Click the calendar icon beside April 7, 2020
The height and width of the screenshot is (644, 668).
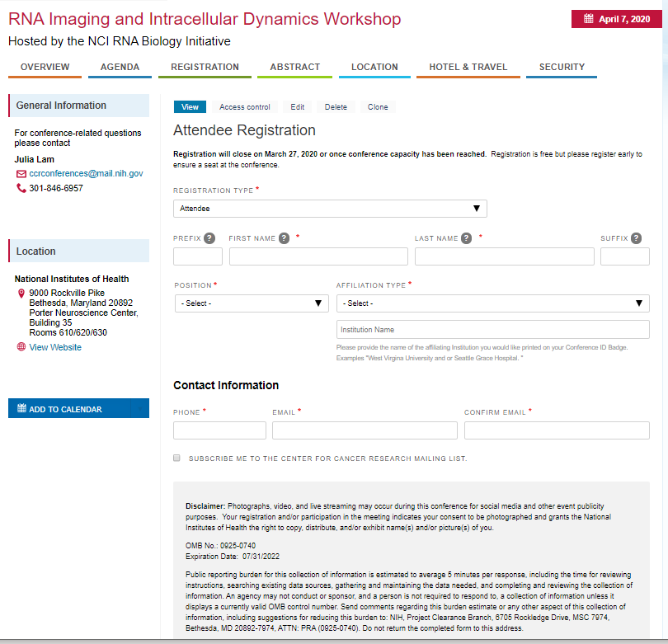588,19
